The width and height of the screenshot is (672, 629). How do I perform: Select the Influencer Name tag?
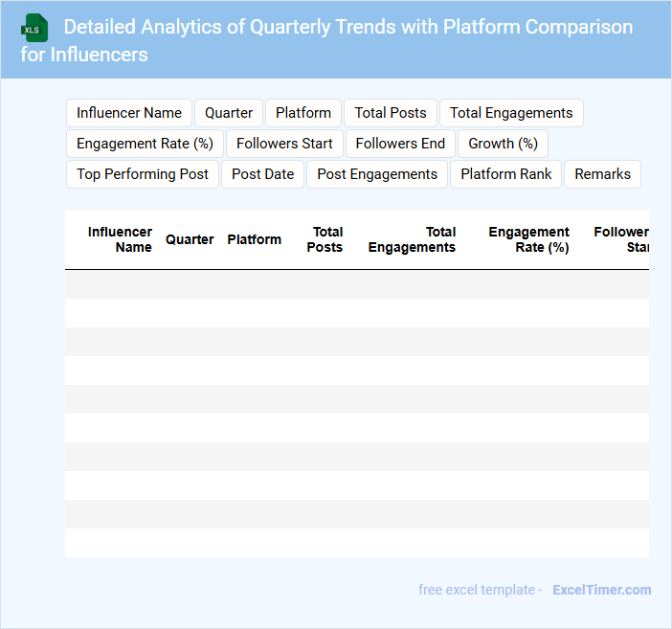tap(129, 113)
